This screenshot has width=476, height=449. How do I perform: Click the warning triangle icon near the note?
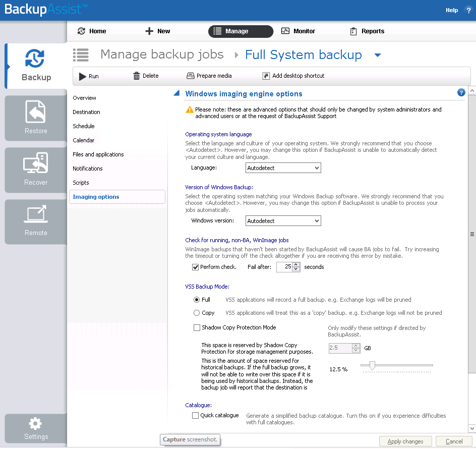click(x=190, y=109)
